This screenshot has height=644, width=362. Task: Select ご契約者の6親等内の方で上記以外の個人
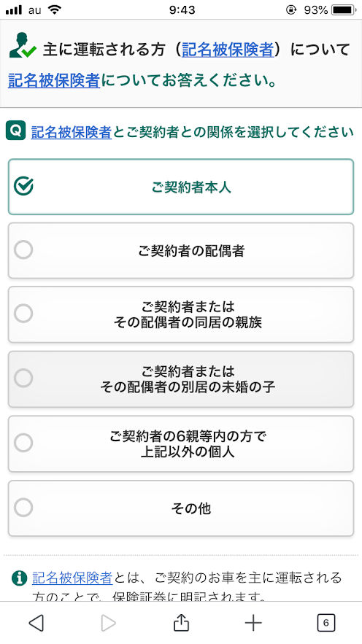pyautogui.click(x=181, y=443)
